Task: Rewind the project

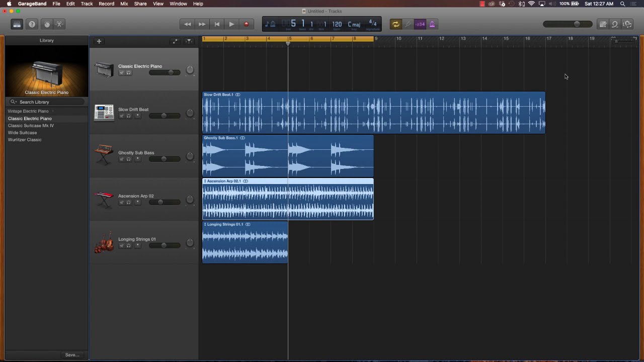Action: coord(187,24)
